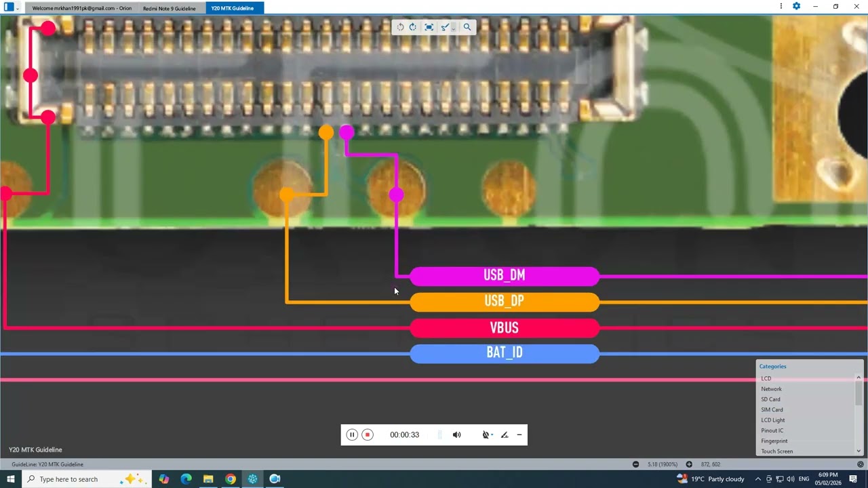
Task: Open the recorder annotation pen tool
Action: 505,435
